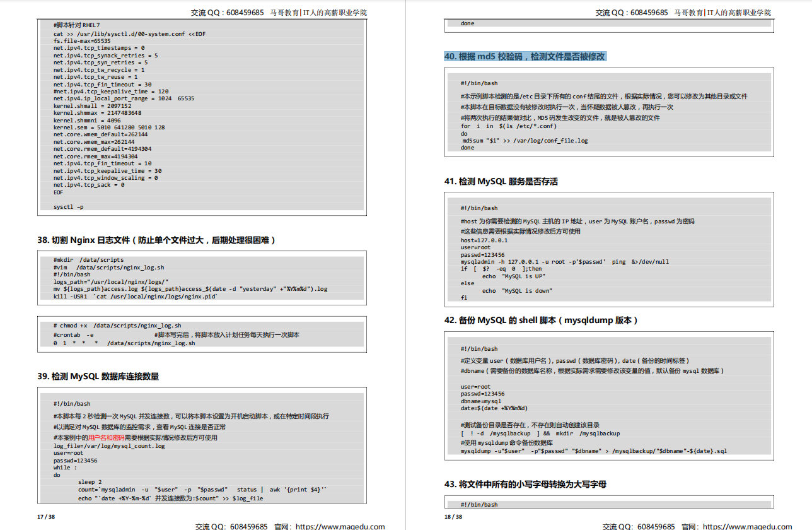The image size is (812, 530).
Task: Click the line '#vim /data/scripts/nginx_log.sh'
Action: coord(109,268)
